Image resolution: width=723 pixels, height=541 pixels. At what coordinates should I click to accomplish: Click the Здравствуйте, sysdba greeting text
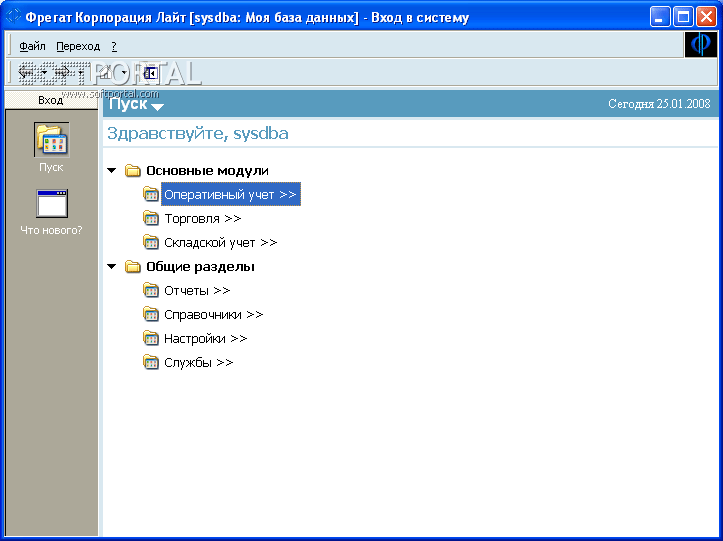tap(198, 134)
